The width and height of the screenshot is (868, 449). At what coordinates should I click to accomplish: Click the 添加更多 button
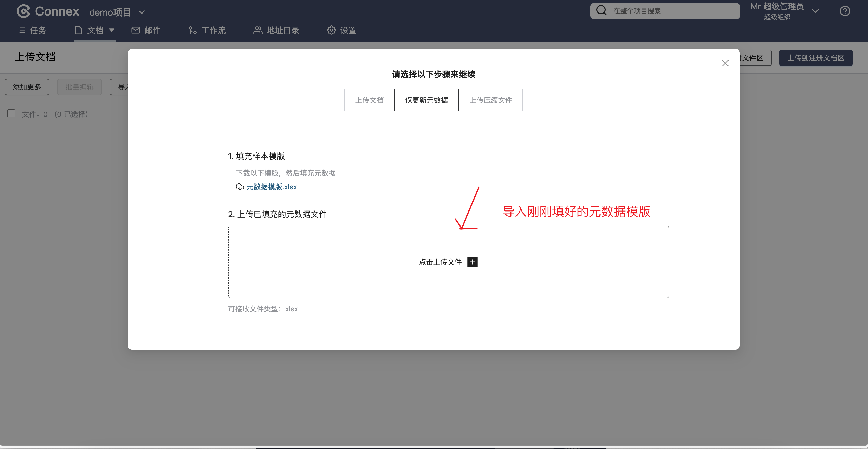(x=27, y=87)
